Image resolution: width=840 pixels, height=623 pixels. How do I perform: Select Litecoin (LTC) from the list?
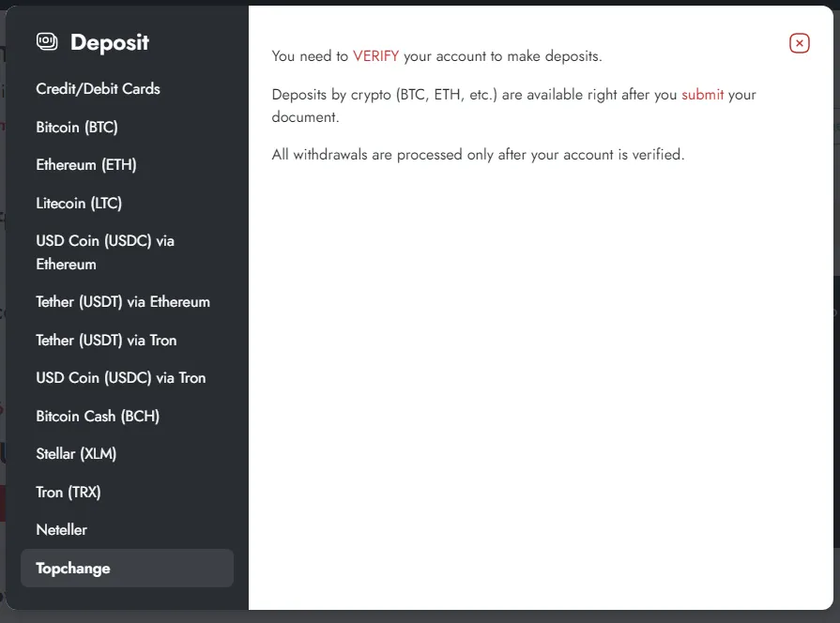[79, 203]
